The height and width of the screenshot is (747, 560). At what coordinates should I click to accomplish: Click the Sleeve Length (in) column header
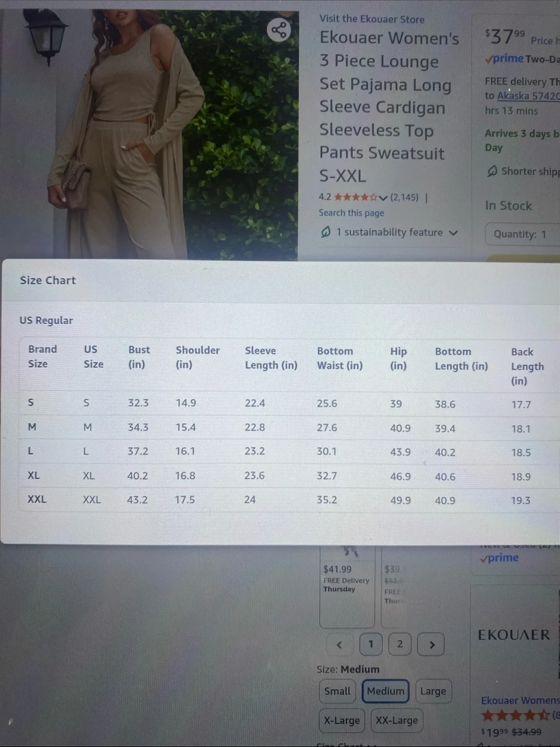coord(271,358)
